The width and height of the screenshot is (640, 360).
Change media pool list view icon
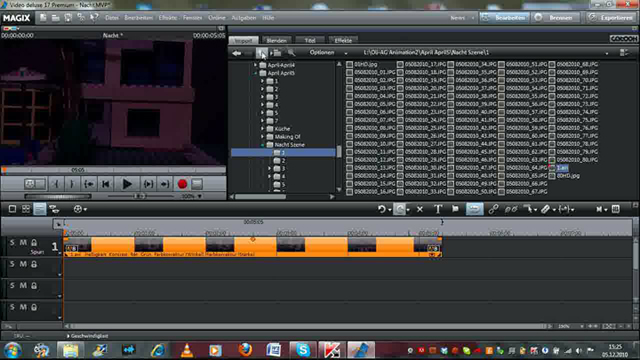click(623, 53)
